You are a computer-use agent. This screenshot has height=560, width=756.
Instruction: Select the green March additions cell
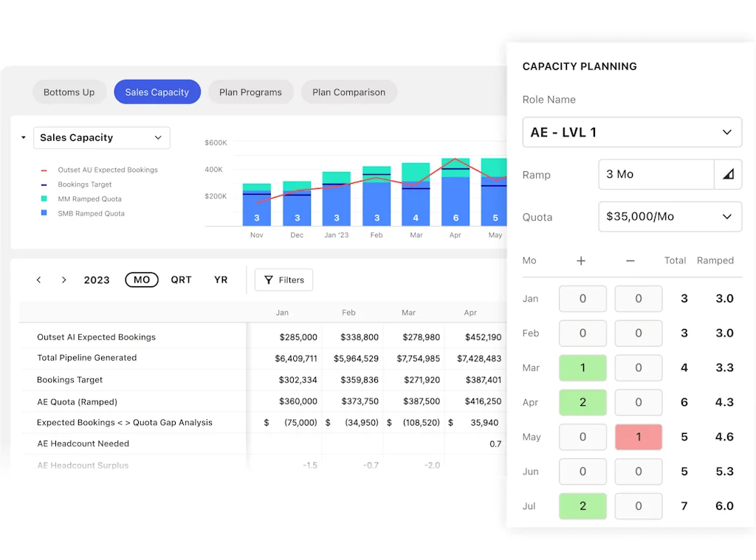[x=583, y=367]
